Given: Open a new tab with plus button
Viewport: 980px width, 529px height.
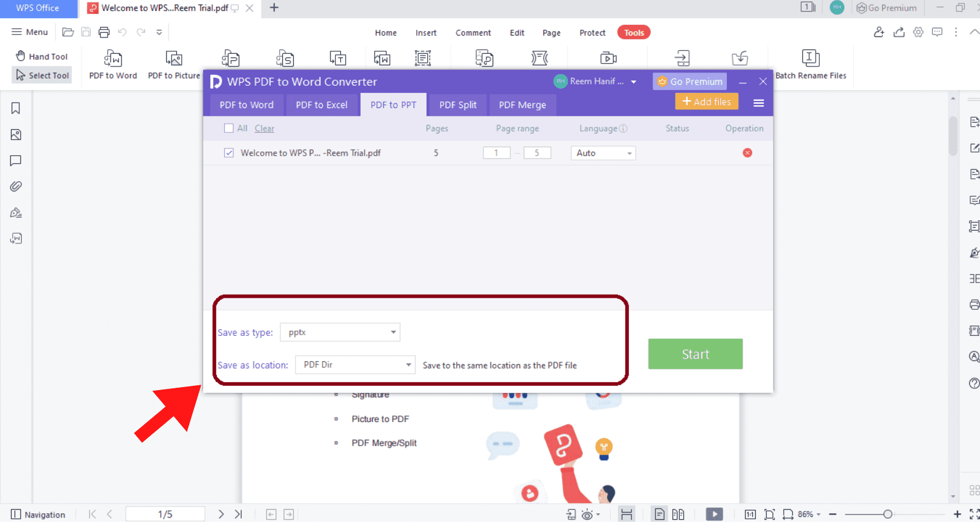Looking at the screenshot, I should click(274, 8).
